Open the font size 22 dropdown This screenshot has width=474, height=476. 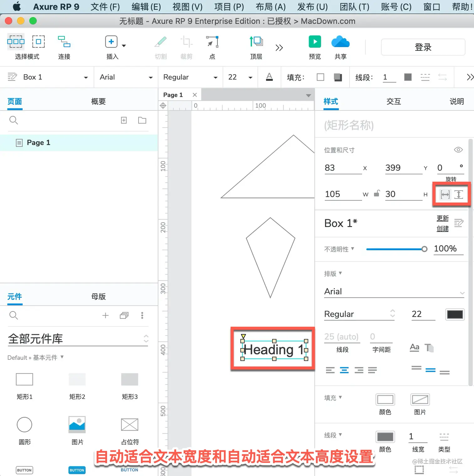(x=250, y=77)
